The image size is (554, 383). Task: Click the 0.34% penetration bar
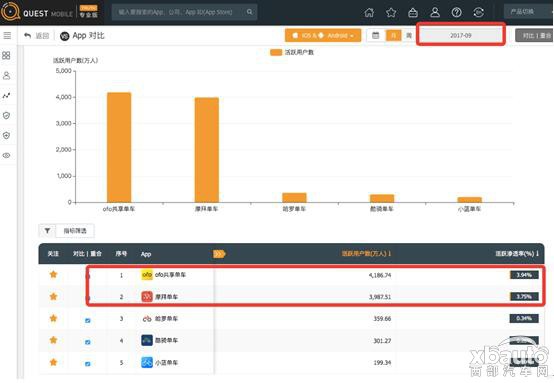point(524,318)
